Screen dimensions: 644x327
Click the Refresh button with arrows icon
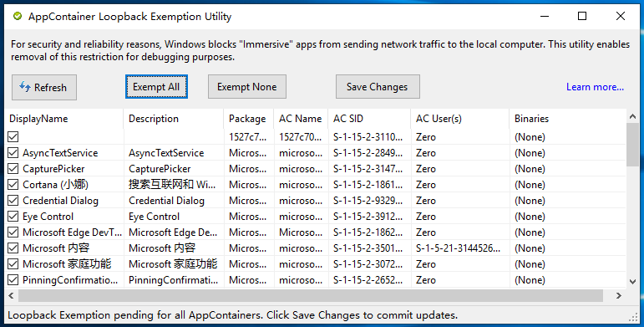pos(44,87)
